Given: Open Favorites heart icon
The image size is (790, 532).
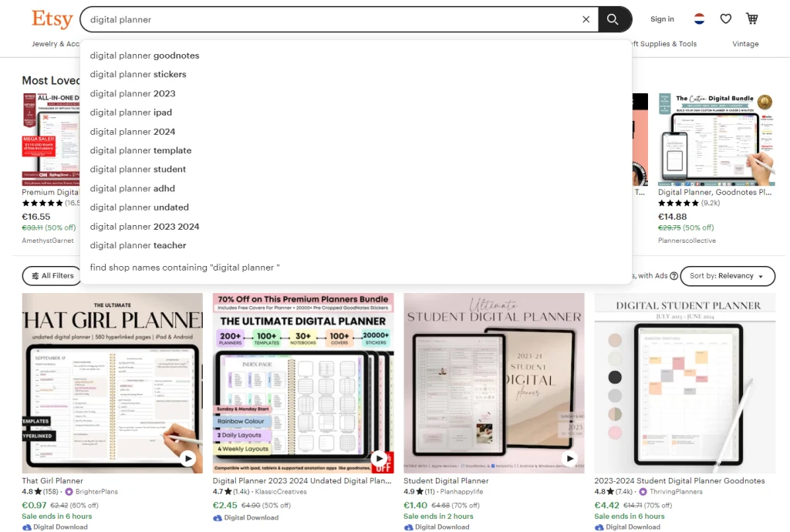Looking at the screenshot, I should pyautogui.click(x=725, y=19).
